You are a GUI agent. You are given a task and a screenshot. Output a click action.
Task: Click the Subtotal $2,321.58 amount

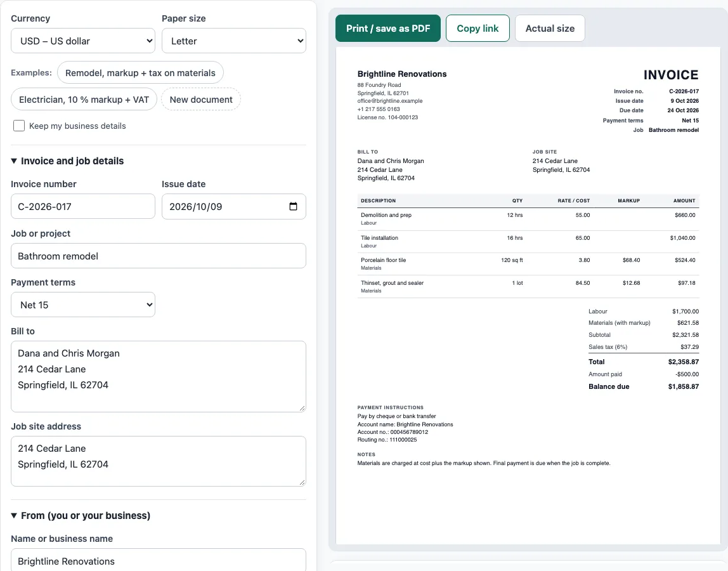click(686, 335)
